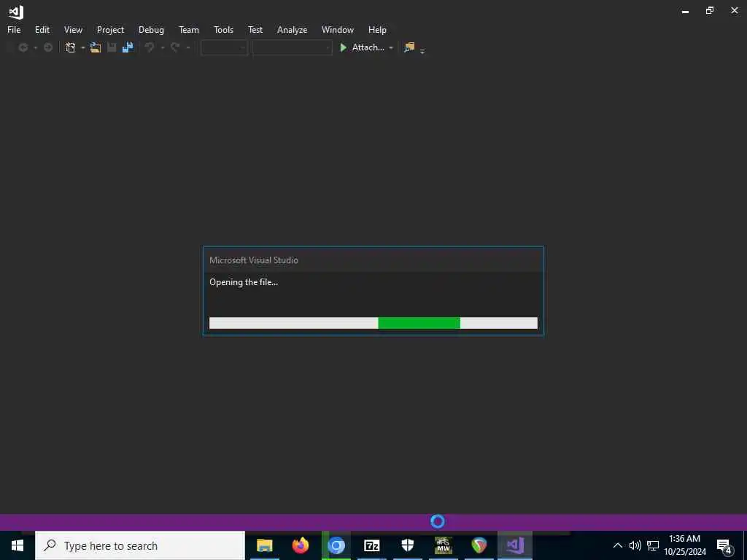Open the Window menu

pos(337,29)
